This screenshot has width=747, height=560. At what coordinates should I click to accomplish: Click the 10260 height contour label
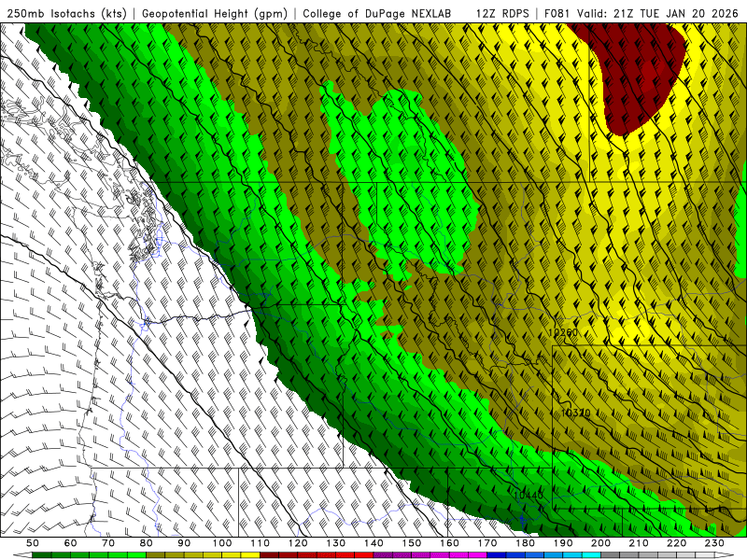(x=563, y=332)
